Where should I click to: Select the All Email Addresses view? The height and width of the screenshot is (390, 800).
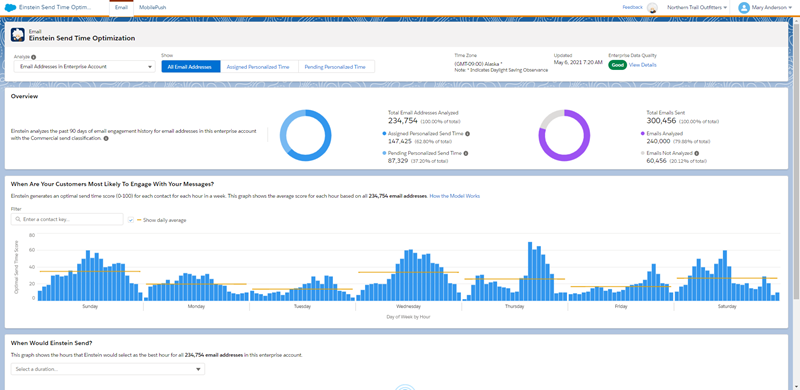point(191,67)
